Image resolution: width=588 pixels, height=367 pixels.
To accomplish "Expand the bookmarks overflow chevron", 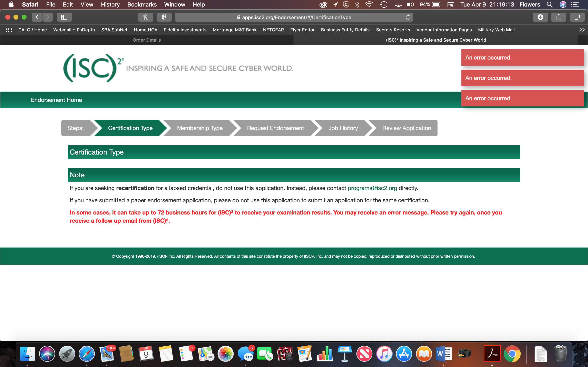I will coord(582,30).
